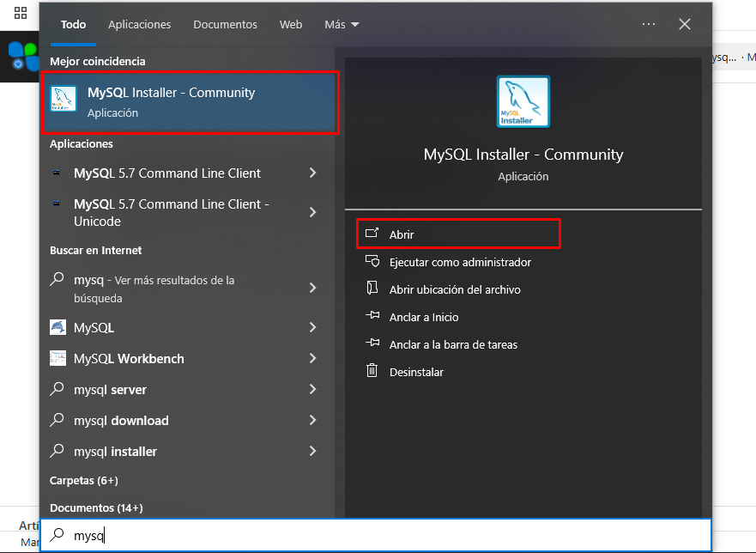The image size is (756, 553).
Task: Click Abrir to open MySQL Installer
Action: coord(458,234)
